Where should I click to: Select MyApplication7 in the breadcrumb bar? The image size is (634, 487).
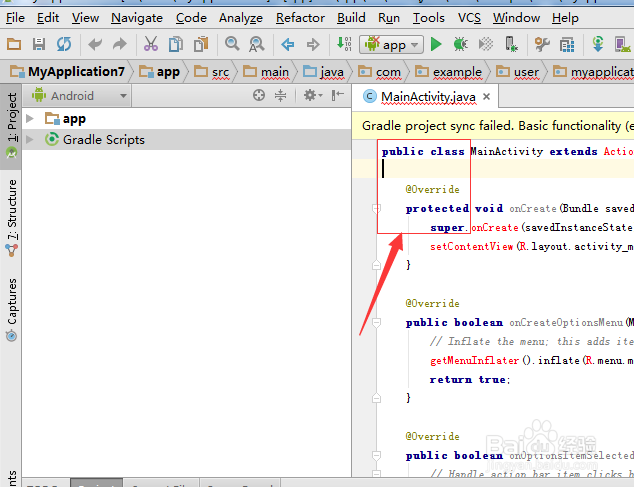coord(68,72)
